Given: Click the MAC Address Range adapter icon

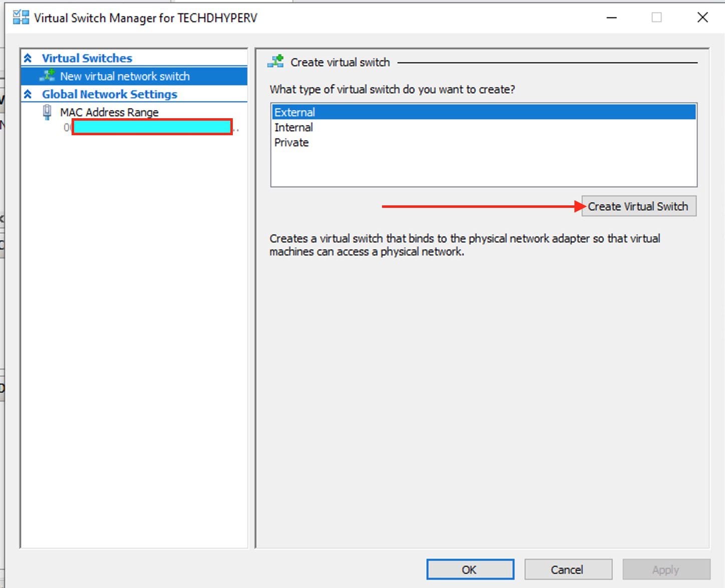Looking at the screenshot, I should [47, 112].
